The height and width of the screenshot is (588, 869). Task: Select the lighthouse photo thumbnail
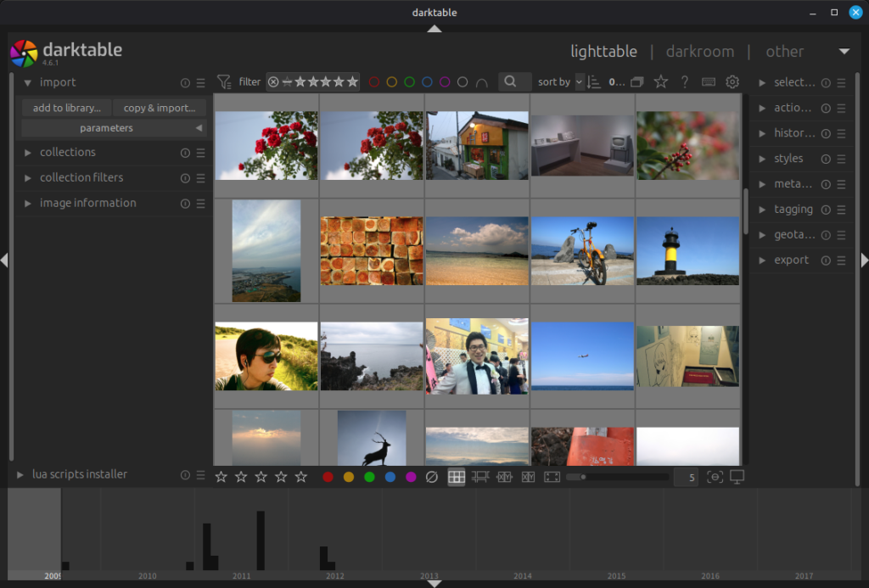coord(687,250)
